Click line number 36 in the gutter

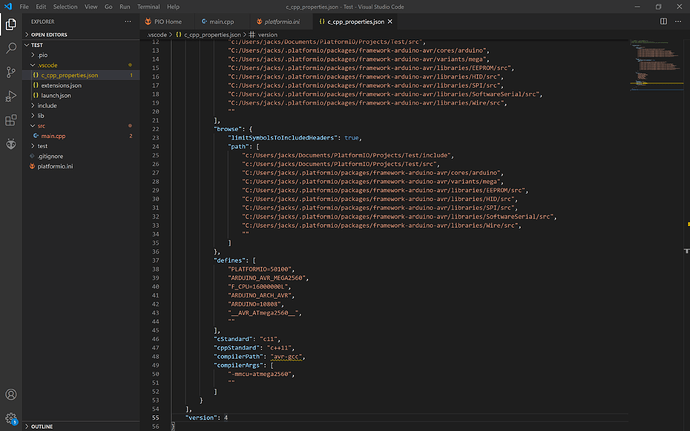(x=155, y=251)
